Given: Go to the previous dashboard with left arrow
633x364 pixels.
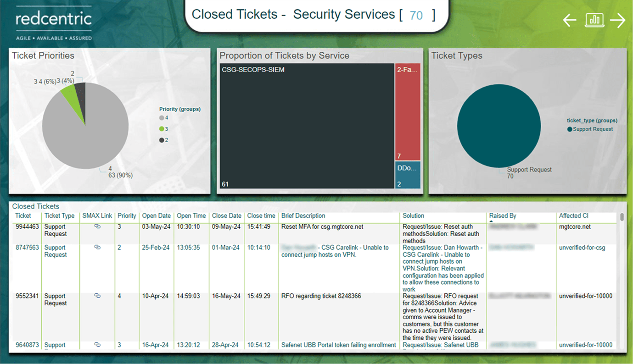Looking at the screenshot, I should [570, 20].
